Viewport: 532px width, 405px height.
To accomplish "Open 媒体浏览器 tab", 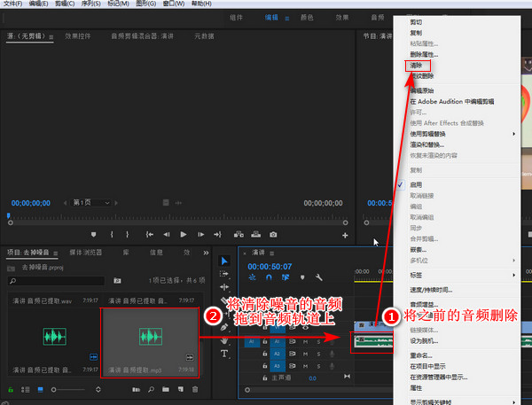I will 86,253.
